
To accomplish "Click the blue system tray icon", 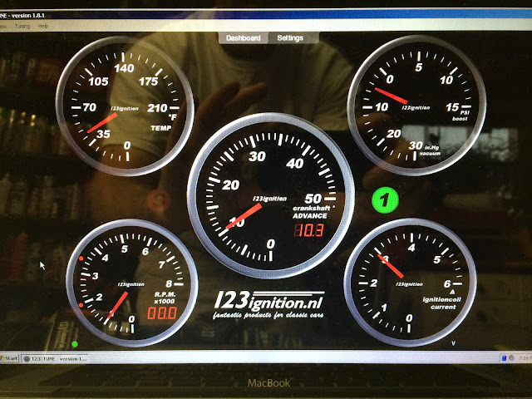I will pyautogui.click(x=505, y=358).
